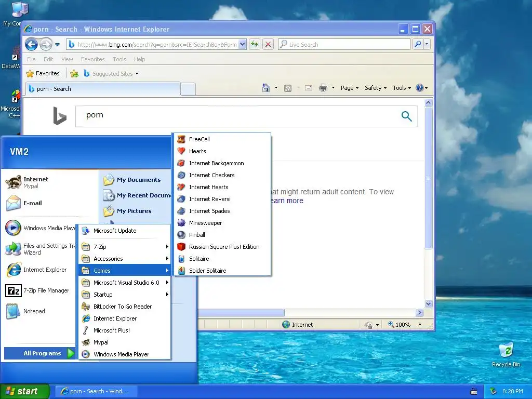The height and width of the screenshot is (399, 532).
Task: Click the Home icon in command bar
Action: click(x=266, y=88)
